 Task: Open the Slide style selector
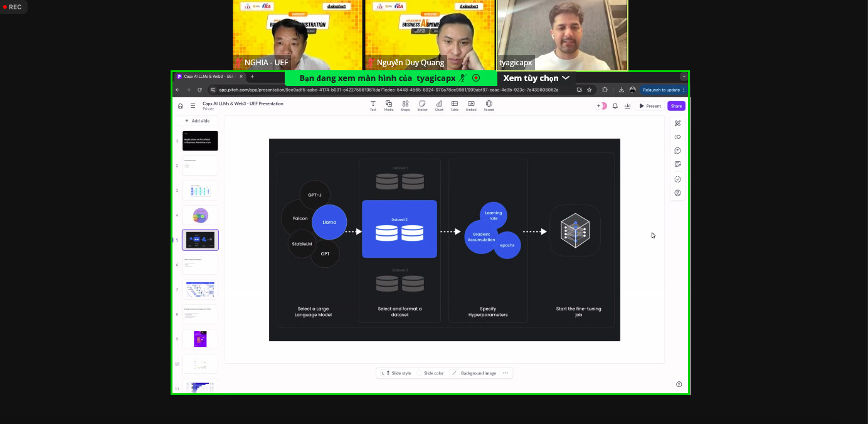click(396, 373)
